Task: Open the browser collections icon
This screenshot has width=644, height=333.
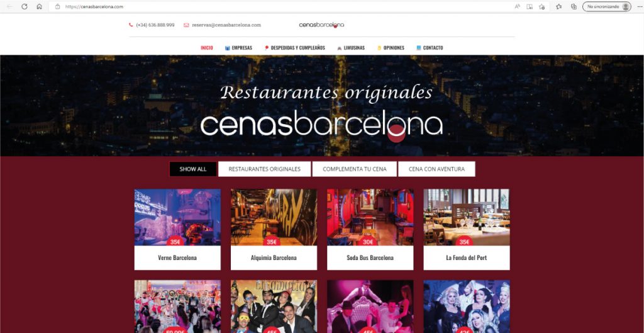Action: pos(574,6)
